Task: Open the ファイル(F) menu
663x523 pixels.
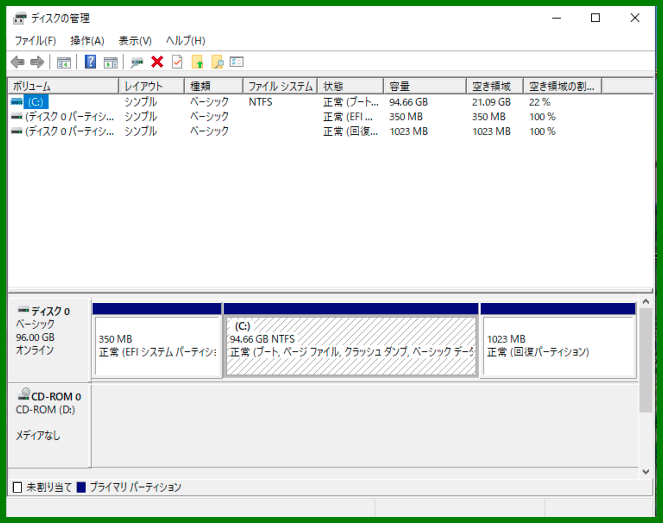Action: (36, 41)
